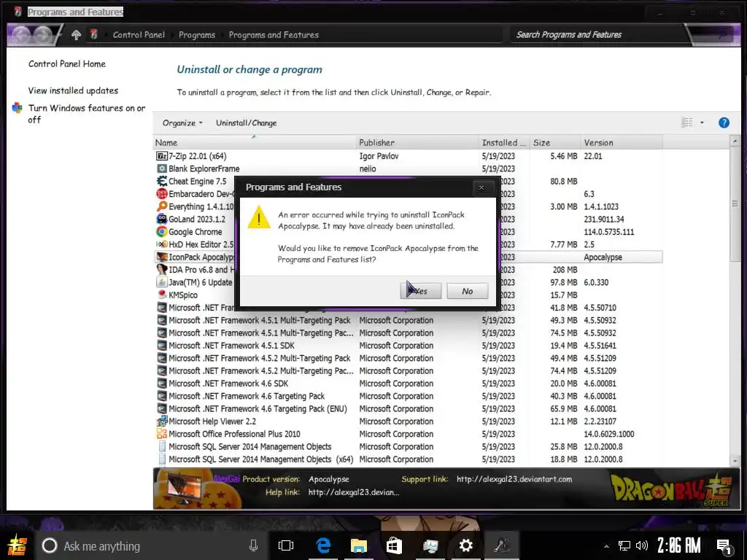
Task: Show hidden tray icons chevron
Action: tap(606, 546)
